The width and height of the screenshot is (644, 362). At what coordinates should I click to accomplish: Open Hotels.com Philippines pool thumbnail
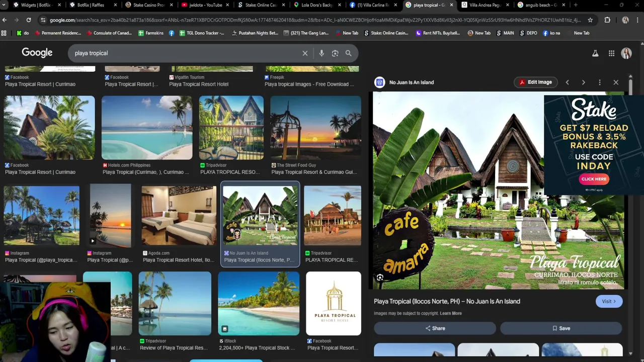coord(147,128)
